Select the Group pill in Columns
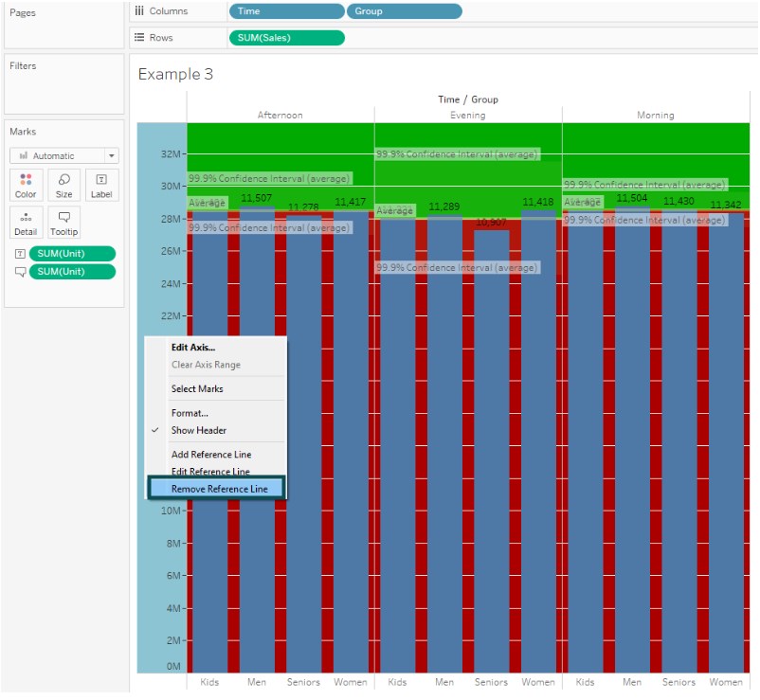This screenshot has height=700, width=760. point(405,11)
